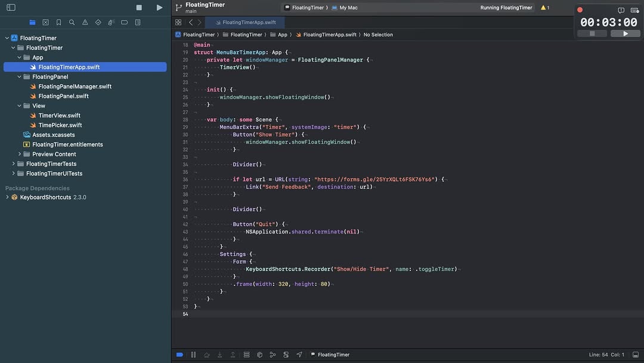Open the Bookmark navigator
The height and width of the screenshot is (363, 644).
tap(58, 22)
